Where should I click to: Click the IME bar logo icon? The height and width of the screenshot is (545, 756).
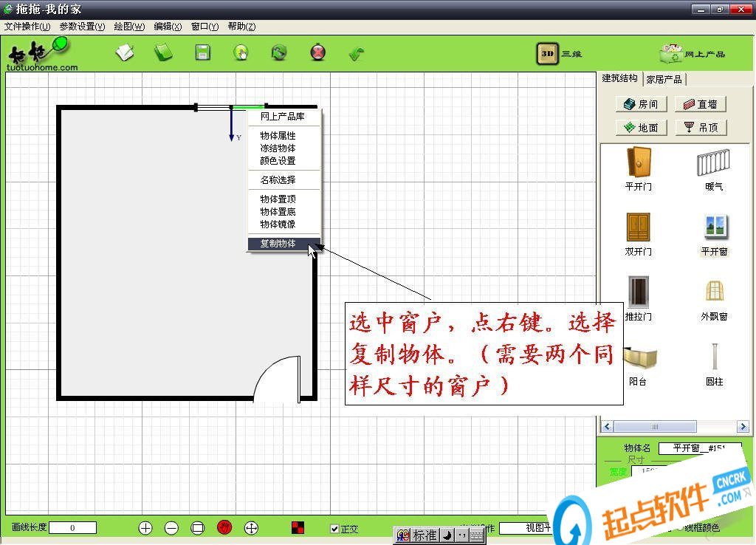click(x=403, y=535)
